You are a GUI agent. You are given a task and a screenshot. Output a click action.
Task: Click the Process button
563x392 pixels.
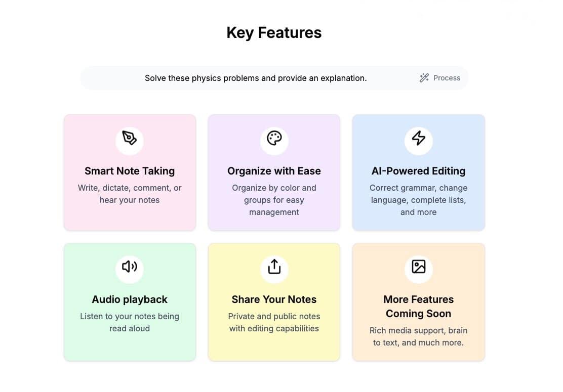coord(440,78)
